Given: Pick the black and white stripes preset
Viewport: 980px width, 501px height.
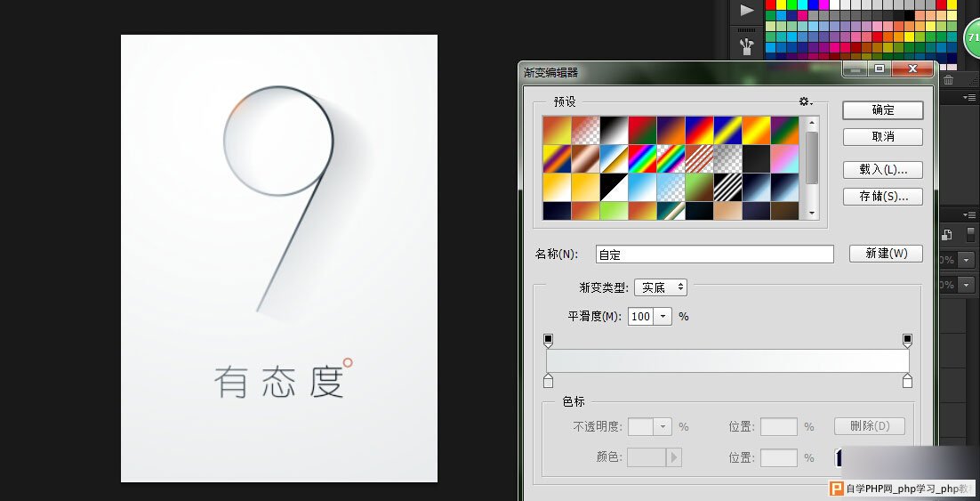Looking at the screenshot, I should tap(728, 188).
